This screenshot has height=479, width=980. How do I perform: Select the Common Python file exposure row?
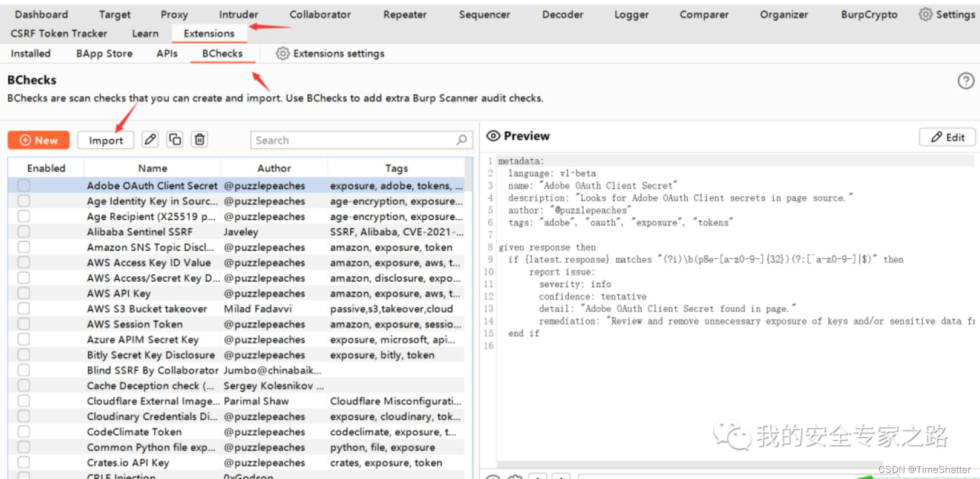point(236,447)
